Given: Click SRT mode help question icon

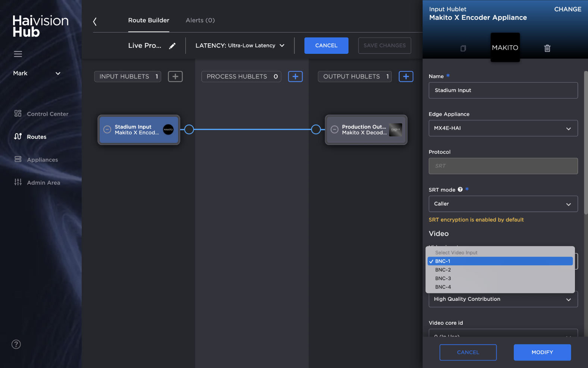Looking at the screenshot, I should click(x=460, y=189).
